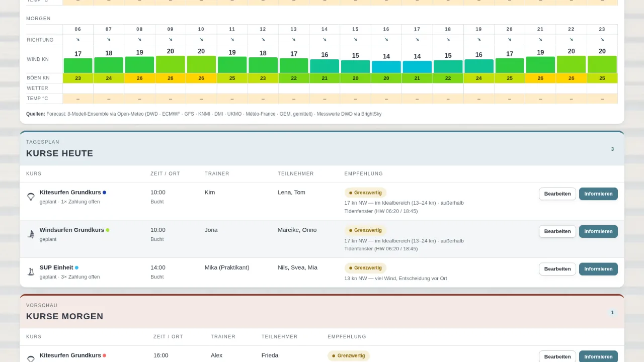
Task: Click the wind direction arrow for hour 17
Action: [x=417, y=39]
